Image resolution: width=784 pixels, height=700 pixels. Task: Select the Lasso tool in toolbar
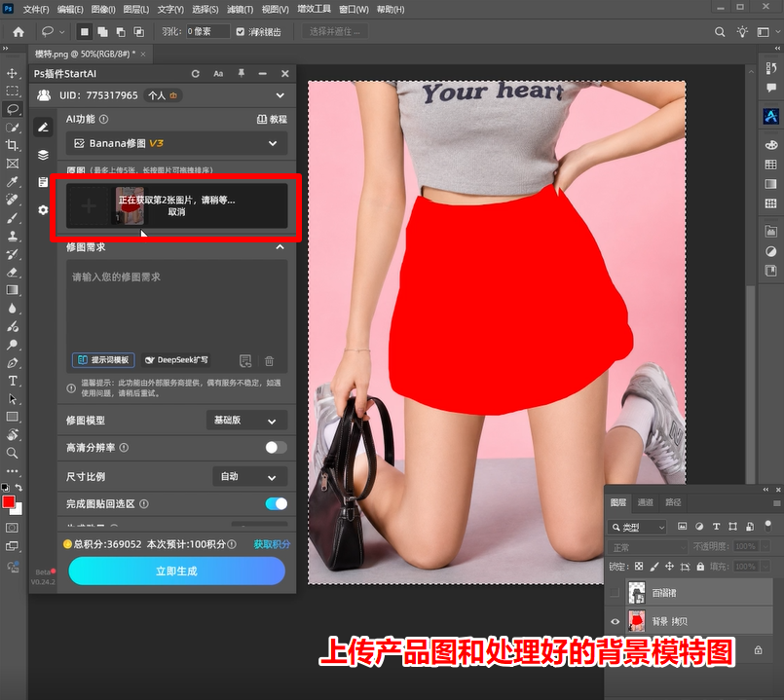click(x=12, y=109)
